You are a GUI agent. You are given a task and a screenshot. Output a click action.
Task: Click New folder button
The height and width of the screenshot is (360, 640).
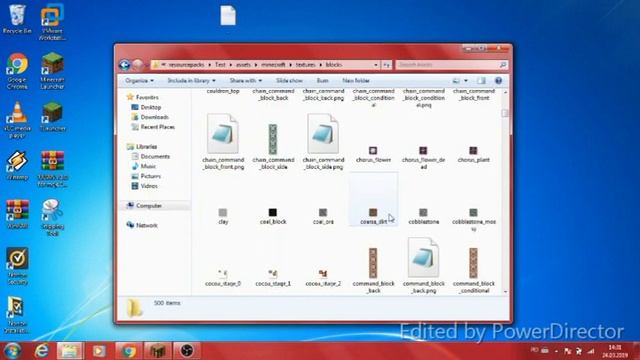[356, 81]
